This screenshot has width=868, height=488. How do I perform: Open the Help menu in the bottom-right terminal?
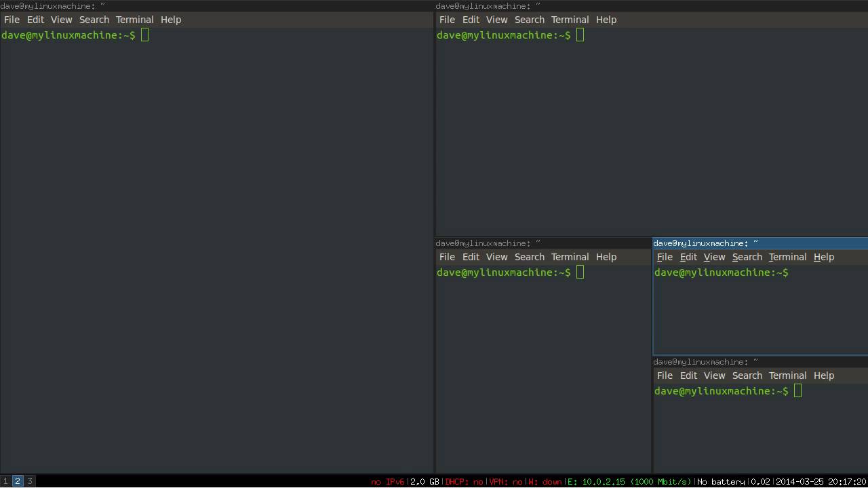tap(823, 375)
